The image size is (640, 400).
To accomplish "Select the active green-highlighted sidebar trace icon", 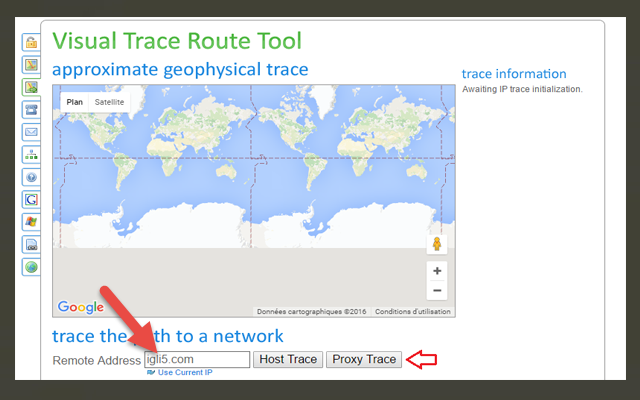I will coord(31,87).
